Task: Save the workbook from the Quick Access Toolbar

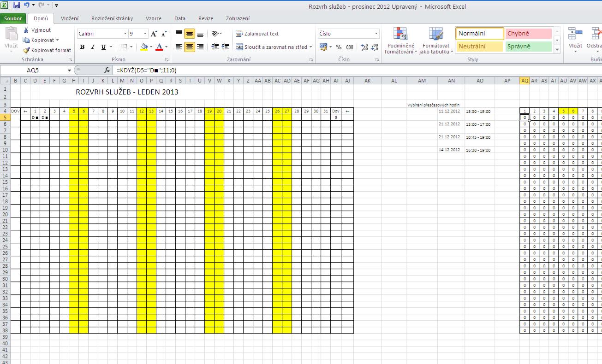Action: 17,6
